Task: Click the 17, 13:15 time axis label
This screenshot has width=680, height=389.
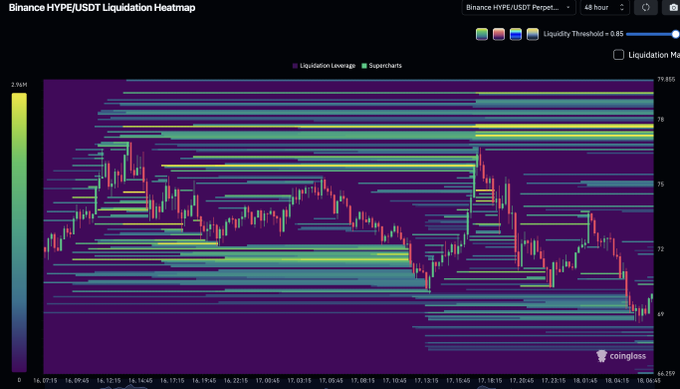Action: pyautogui.click(x=426, y=381)
